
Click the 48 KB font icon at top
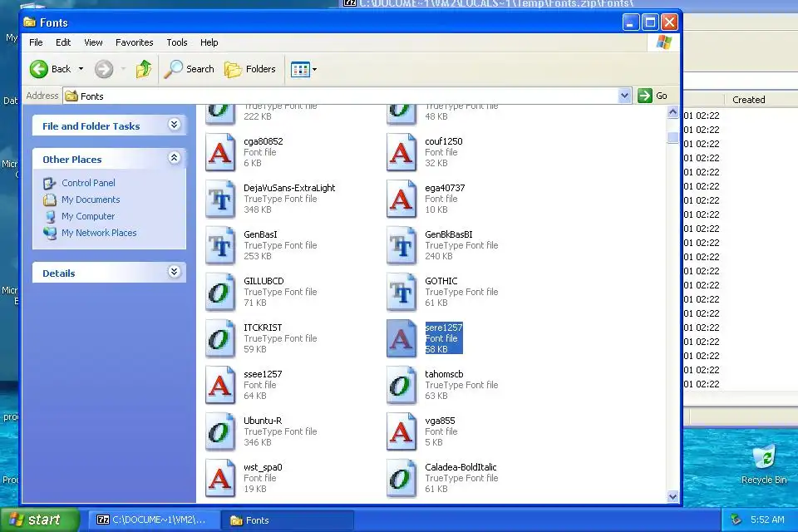tap(401, 114)
